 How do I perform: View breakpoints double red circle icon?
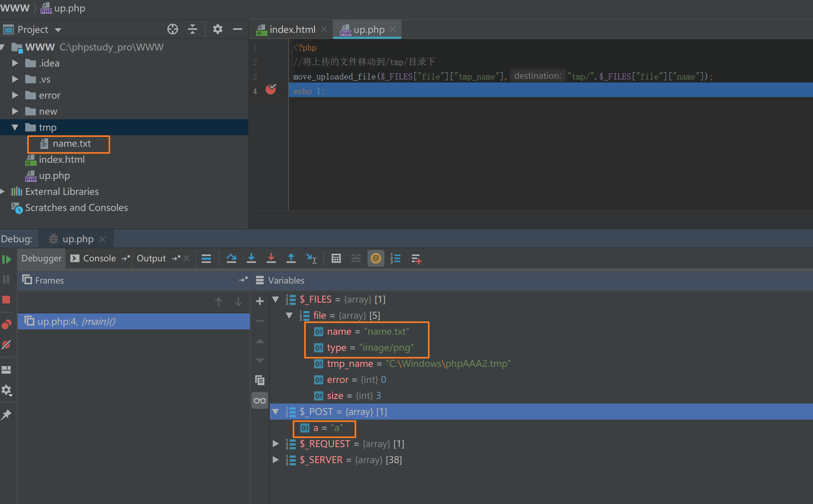tap(6, 324)
